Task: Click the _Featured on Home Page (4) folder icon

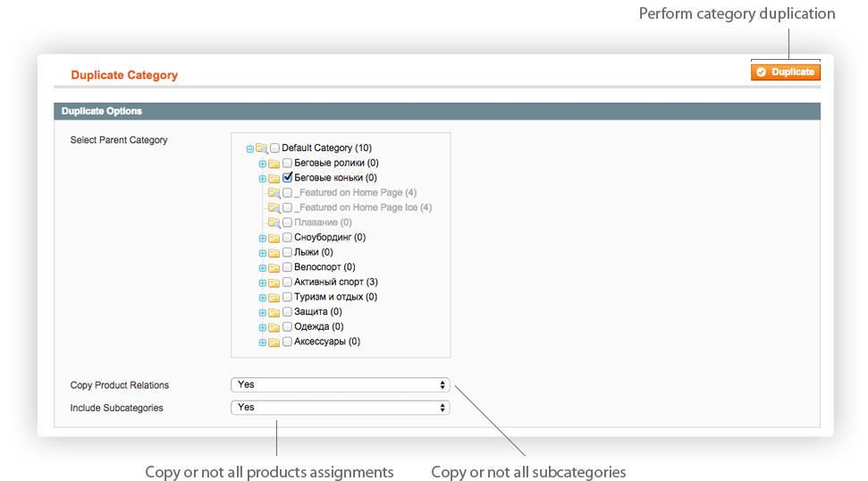Action: point(274,193)
